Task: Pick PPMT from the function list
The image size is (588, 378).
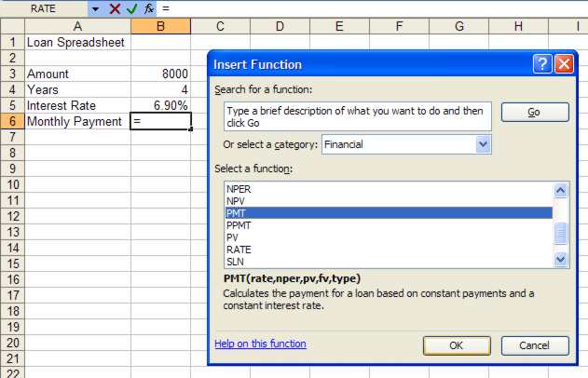Action: tap(387, 225)
